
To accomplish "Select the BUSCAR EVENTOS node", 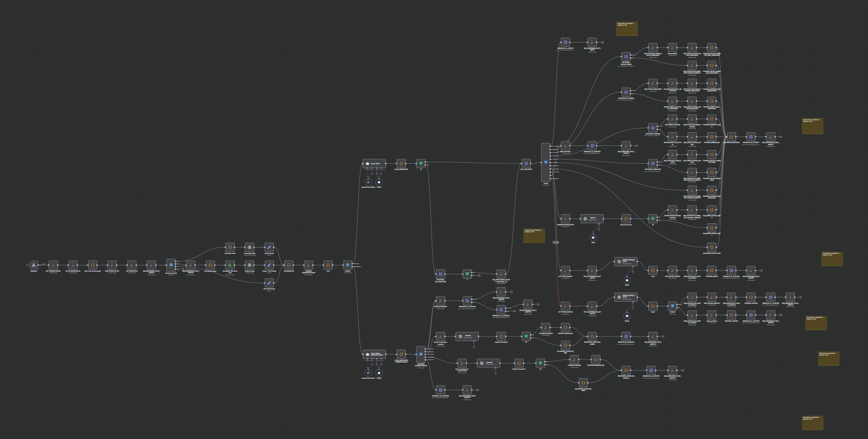I will point(441,301).
